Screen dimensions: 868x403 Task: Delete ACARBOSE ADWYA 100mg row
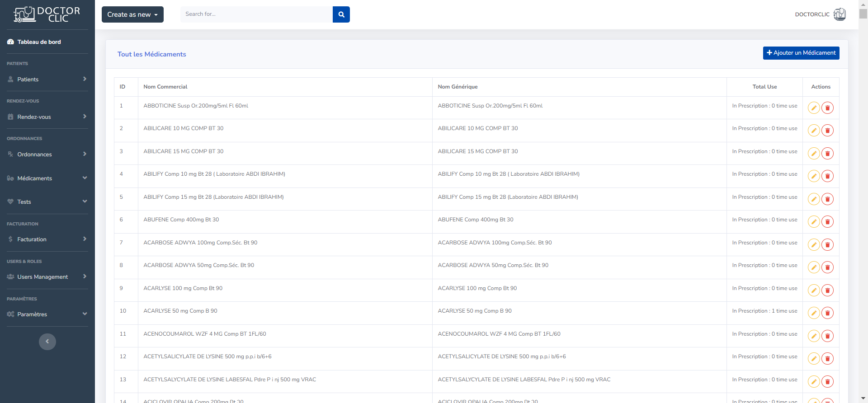point(827,245)
